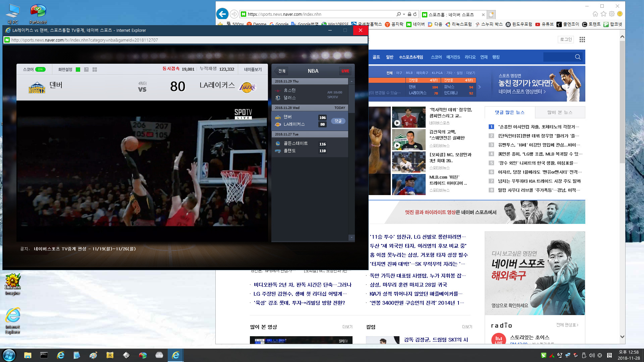644x362 pixels.
Task: Open the Windows Start button
Action: point(9,355)
